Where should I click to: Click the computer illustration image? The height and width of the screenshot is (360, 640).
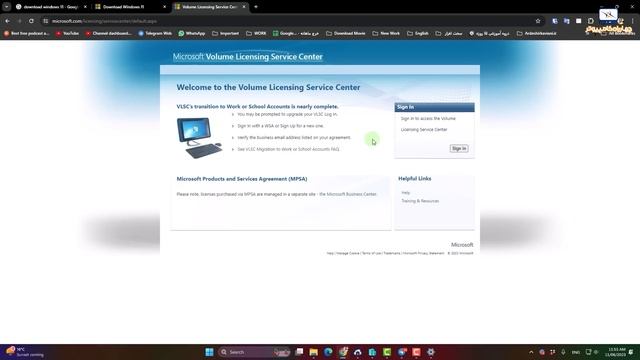[200, 138]
